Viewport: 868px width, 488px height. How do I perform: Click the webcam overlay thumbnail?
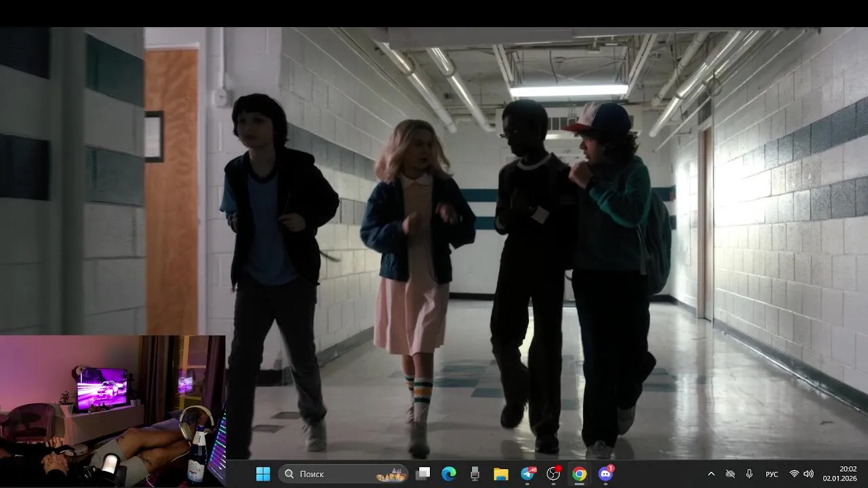(x=113, y=411)
